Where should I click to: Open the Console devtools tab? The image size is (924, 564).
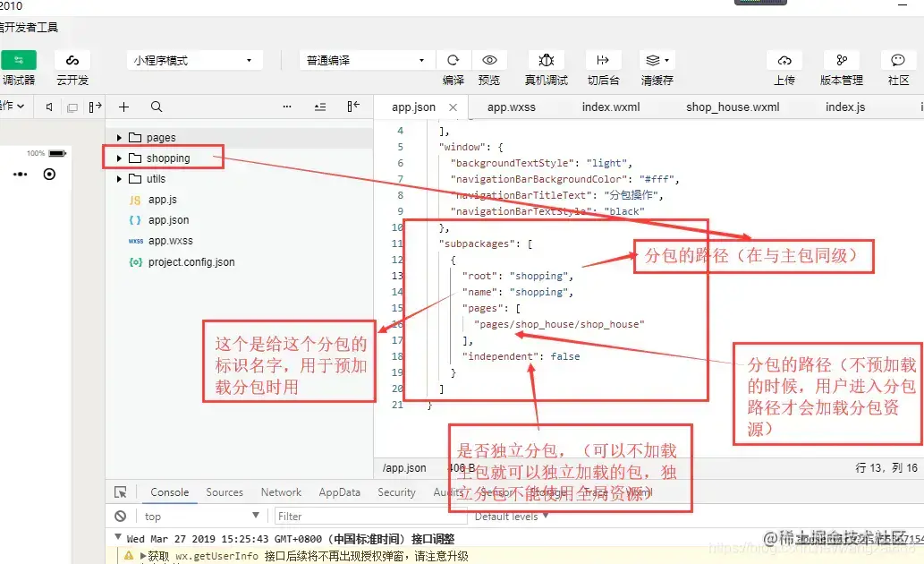[170, 492]
